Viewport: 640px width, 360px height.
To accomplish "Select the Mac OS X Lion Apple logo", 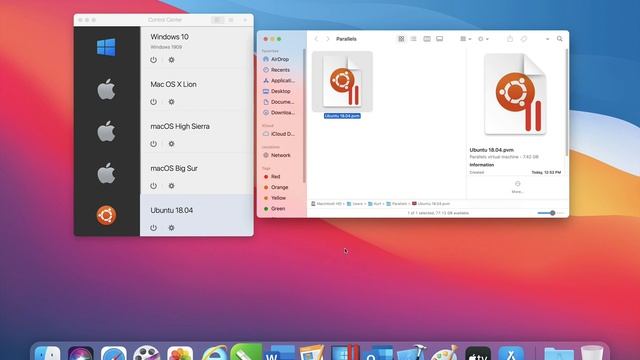I will click(x=106, y=89).
